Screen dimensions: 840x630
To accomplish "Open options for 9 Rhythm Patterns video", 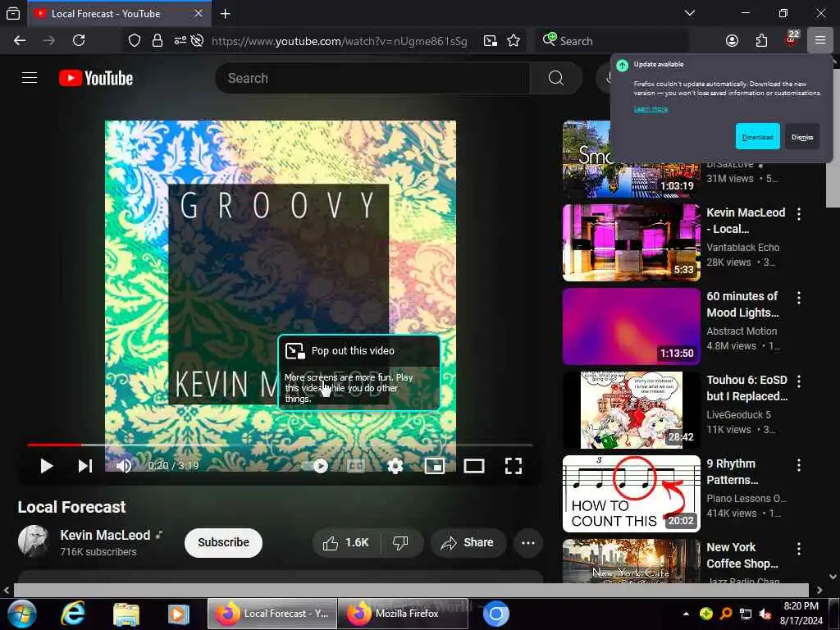I will click(799, 465).
